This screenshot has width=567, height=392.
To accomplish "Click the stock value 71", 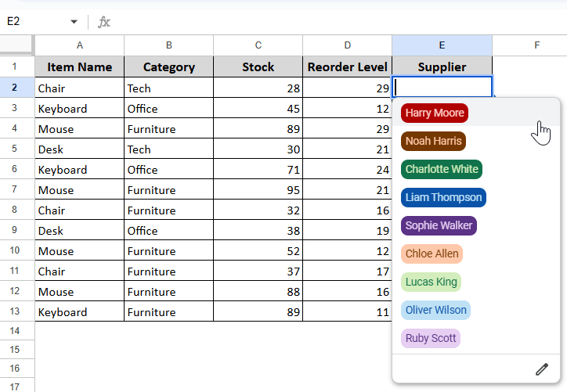I will pos(258,169).
